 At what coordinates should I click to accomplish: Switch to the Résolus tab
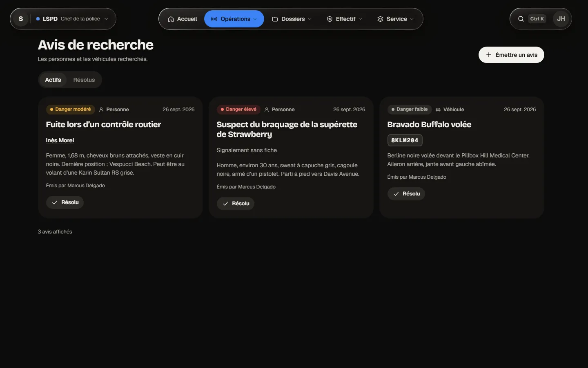coord(84,80)
